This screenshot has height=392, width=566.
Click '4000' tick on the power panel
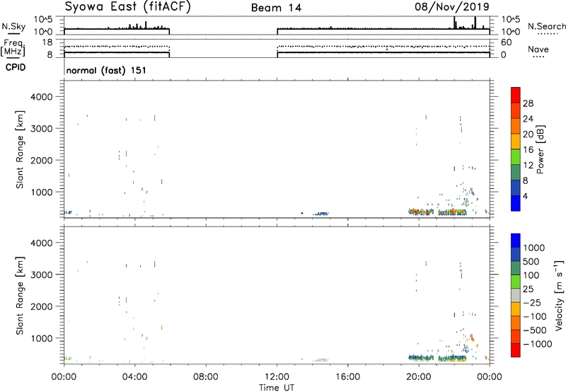pyautogui.click(x=41, y=97)
